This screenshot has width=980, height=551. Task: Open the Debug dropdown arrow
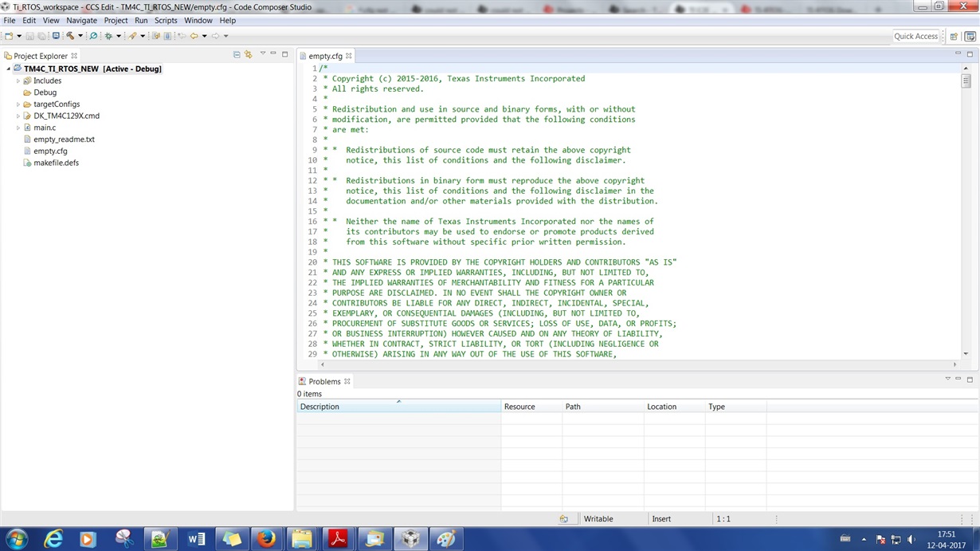pyautogui.click(x=119, y=36)
